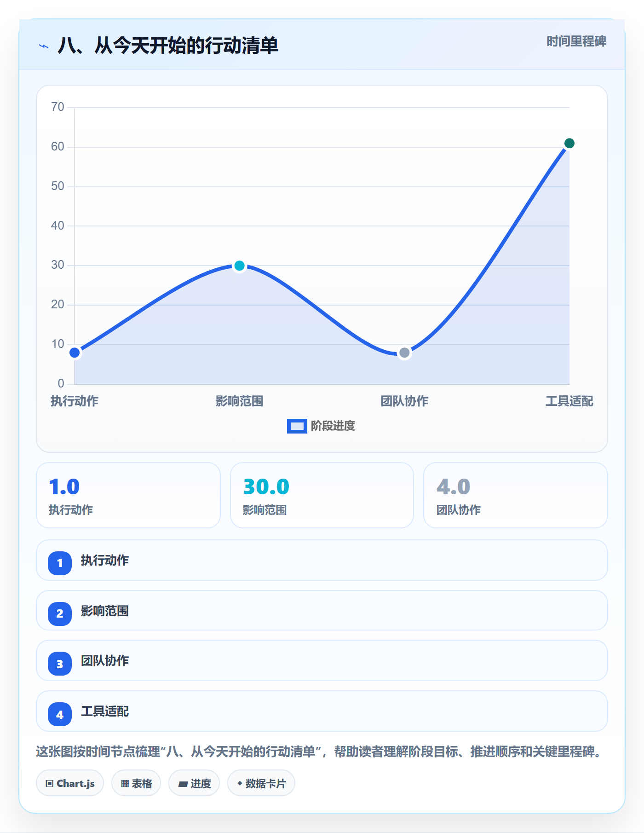Click the heading 八、从今天开始的行动清单
The image size is (644, 833).
click(x=168, y=46)
